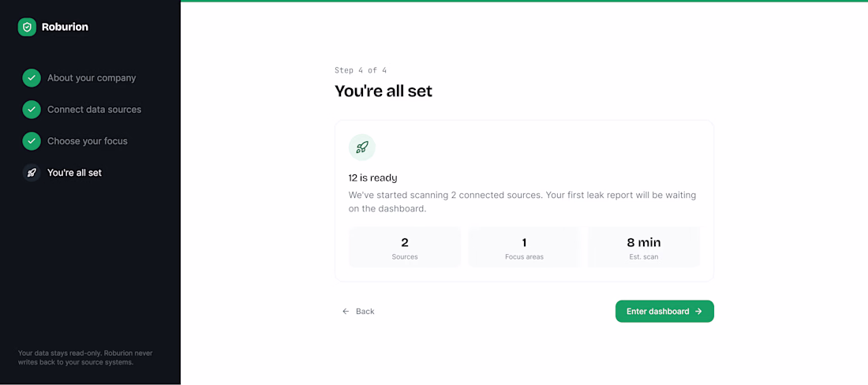
Task: Open the About your company step
Action: [x=92, y=78]
